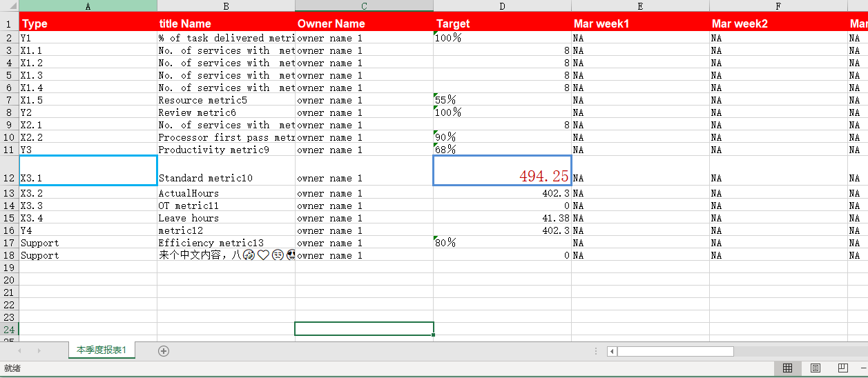Click horizontal scrollbar left arrow
This screenshot has height=378, width=868.
click(x=612, y=351)
